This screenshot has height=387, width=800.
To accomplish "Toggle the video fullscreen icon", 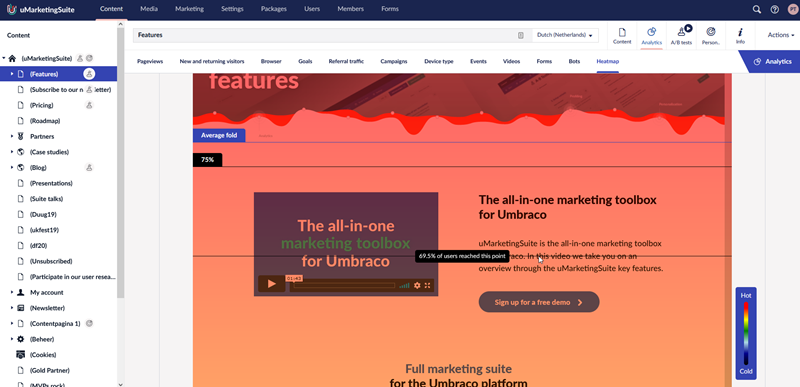I will point(428,286).
